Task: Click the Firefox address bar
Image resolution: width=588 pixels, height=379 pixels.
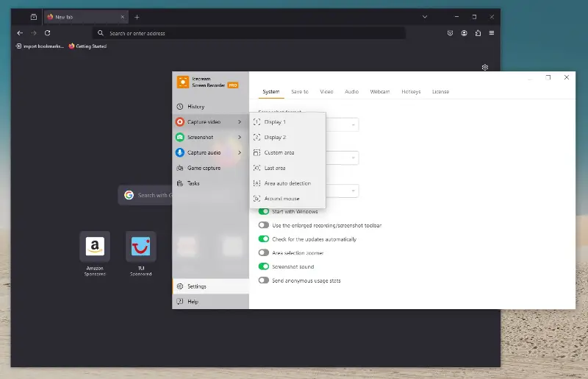Action: click(249, 33)
